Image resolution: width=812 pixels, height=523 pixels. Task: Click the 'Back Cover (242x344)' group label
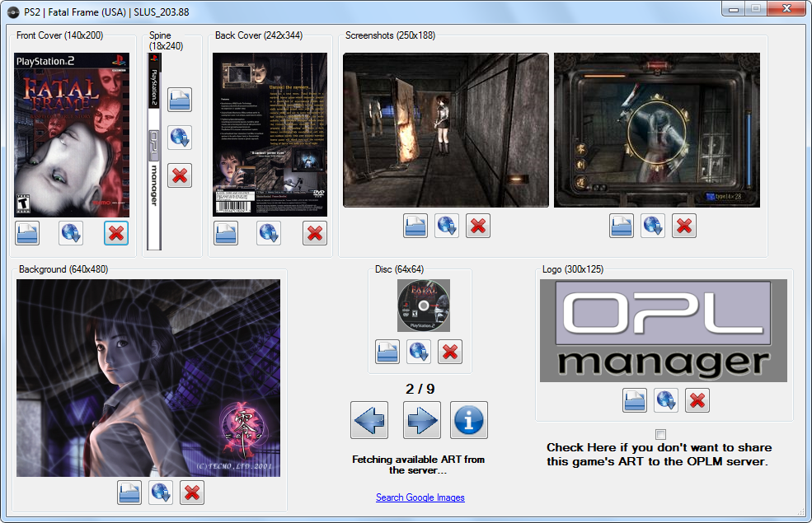(x=259, y=35)
